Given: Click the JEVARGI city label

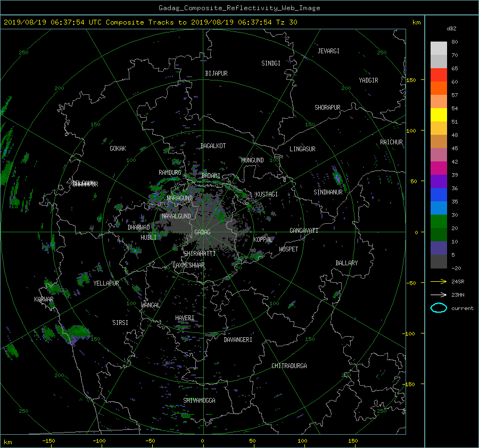Looking at the screenshot, I should (x=328, y=51).
